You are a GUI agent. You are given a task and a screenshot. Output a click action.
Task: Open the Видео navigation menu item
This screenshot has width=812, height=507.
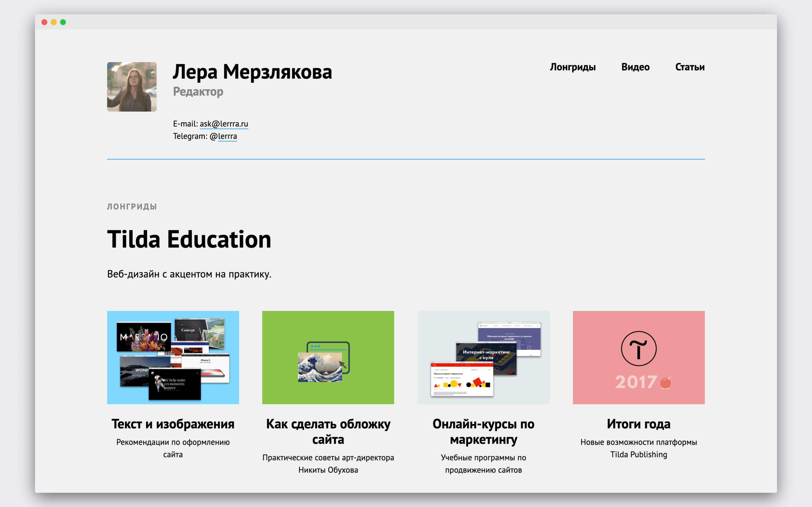(x=635, y=67)
